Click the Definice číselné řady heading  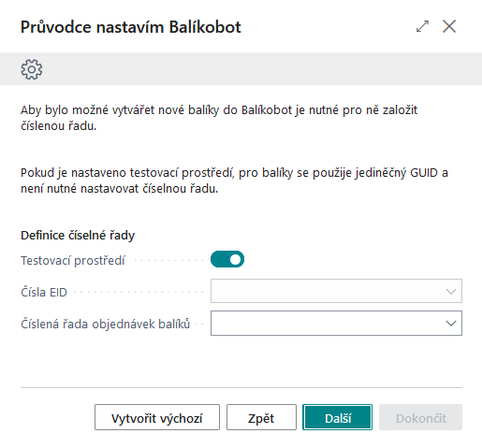[78, 236]
